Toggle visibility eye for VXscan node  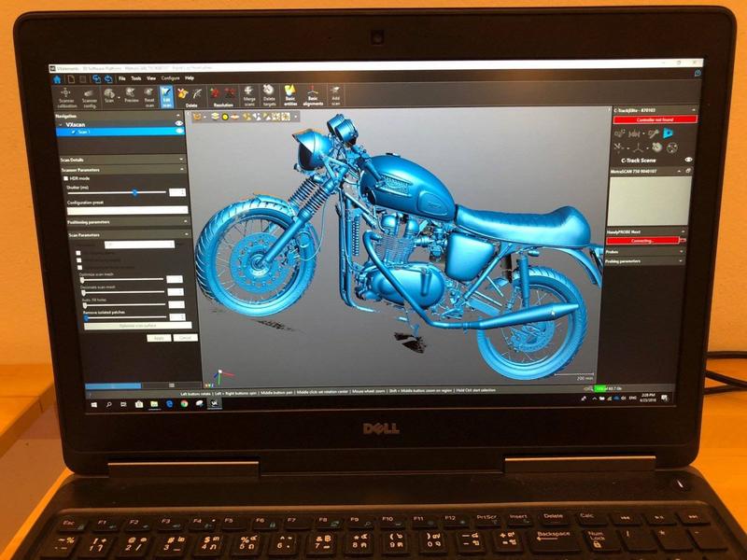tap(179, 123)
